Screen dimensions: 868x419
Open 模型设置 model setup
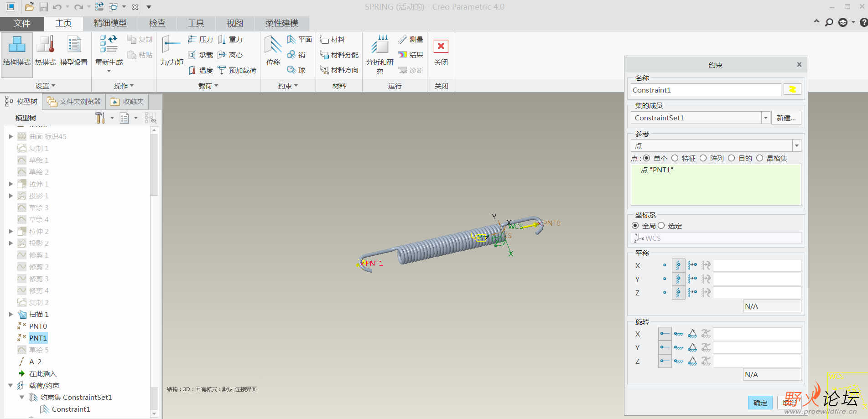click(74, 46)
